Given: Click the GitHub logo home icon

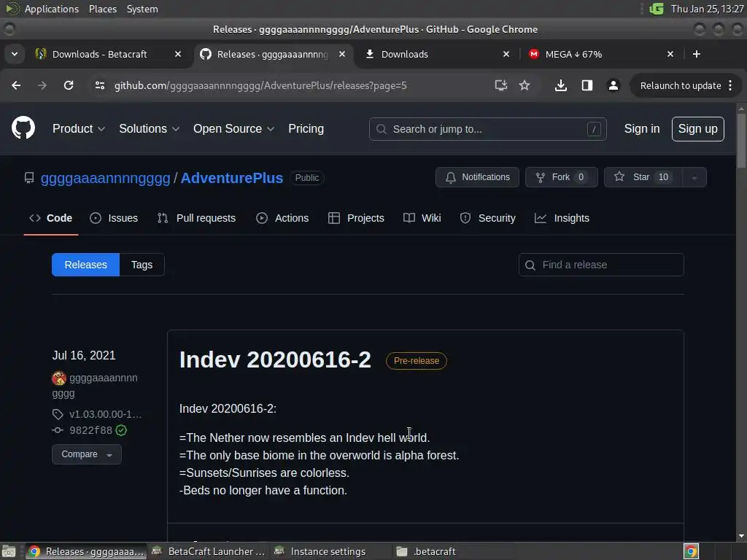Looking at the screenshot, I should [23, 128].
